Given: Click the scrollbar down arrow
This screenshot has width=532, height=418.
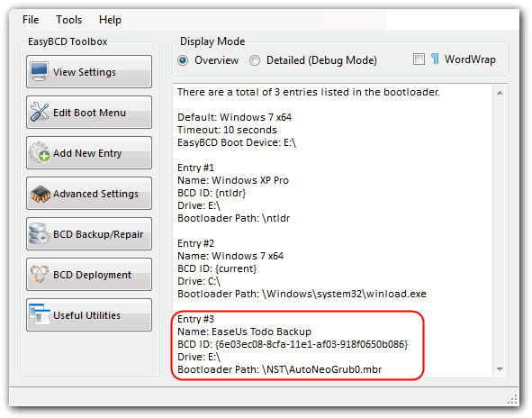Looking at the screenshot, I should click(500, 369).
